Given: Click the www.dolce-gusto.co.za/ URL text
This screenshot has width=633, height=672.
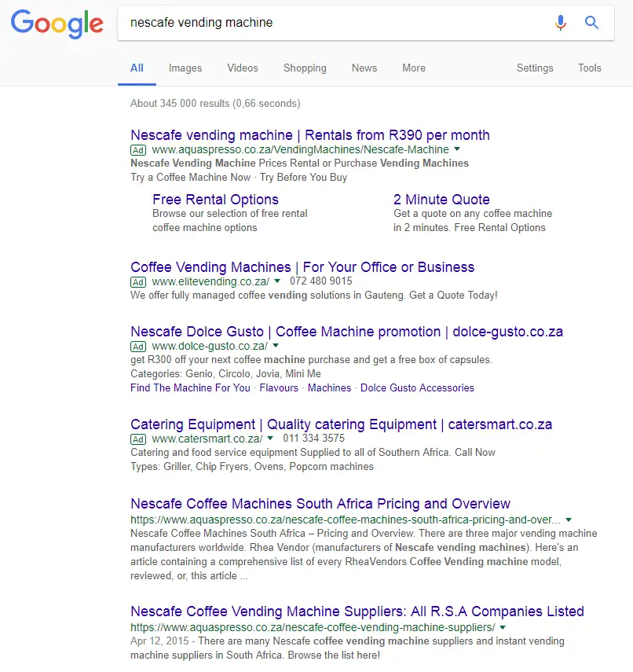Looking at the screenshot, I should click(210, 346).
